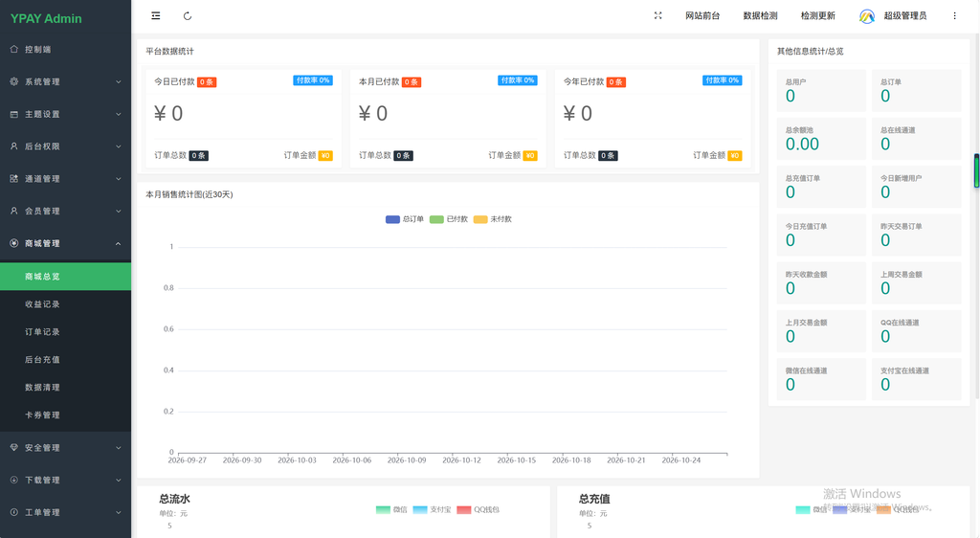Click the 网站前台 link
The width and height of the screenshot is (980, 538).
coord(702,15)
